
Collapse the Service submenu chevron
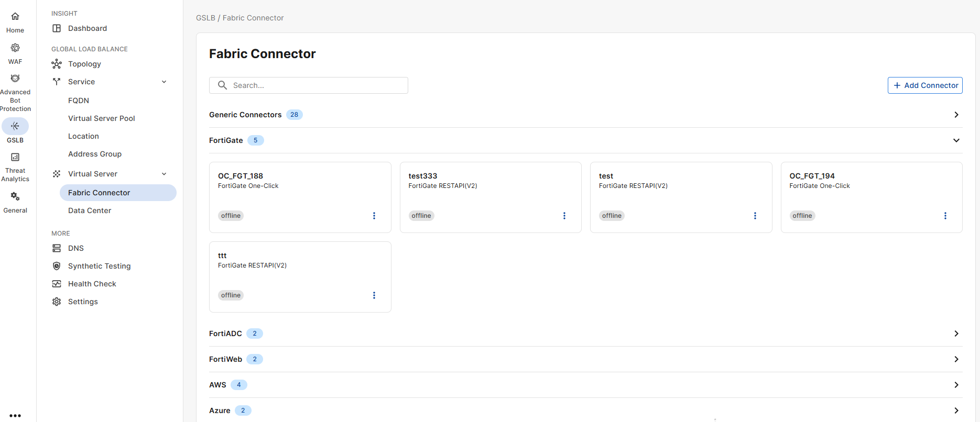[x=164, y=82]
